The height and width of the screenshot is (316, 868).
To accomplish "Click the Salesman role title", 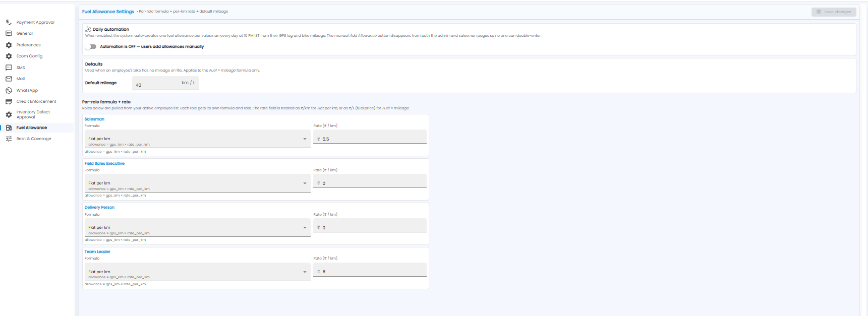I will (x=94, y=119).
